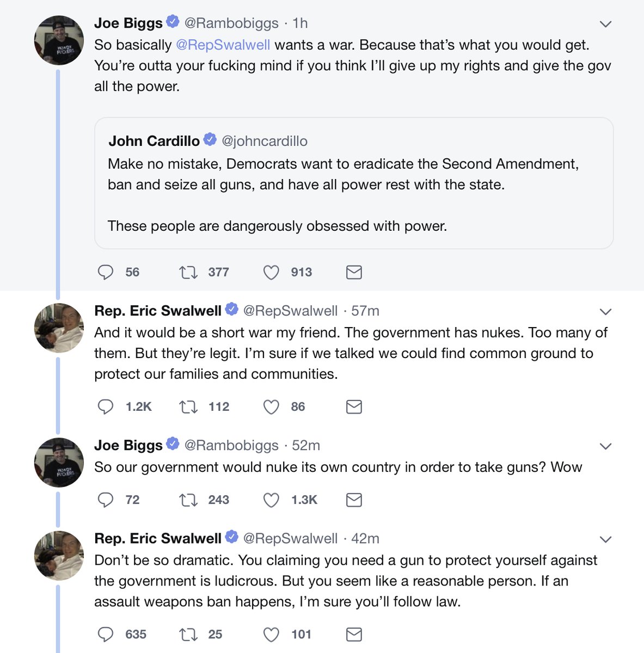This screenshot has width=644, height=653.
Task: Reply to Swalwell's tweet with 1.2K replies
Action: coord(105,406)
